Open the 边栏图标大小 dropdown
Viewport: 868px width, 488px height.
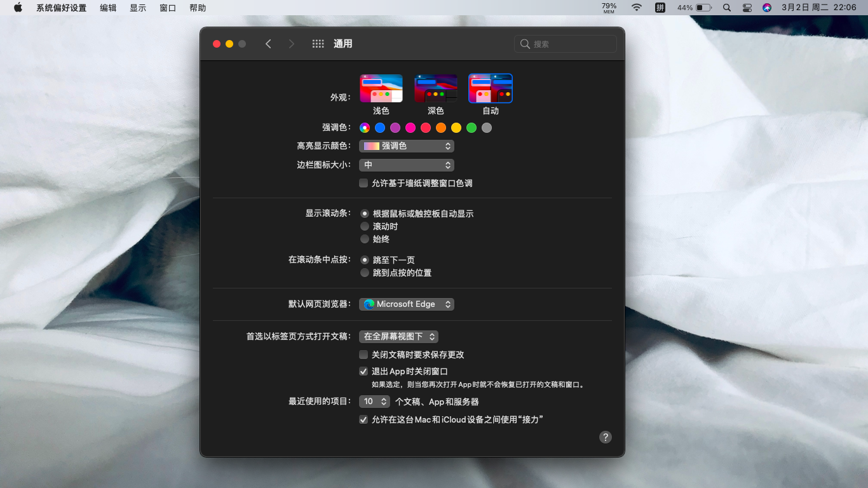coord(407,165)
